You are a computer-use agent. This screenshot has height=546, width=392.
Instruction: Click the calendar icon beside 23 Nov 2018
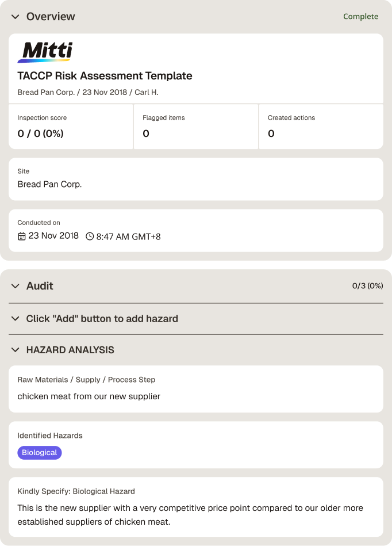[22, 236]
